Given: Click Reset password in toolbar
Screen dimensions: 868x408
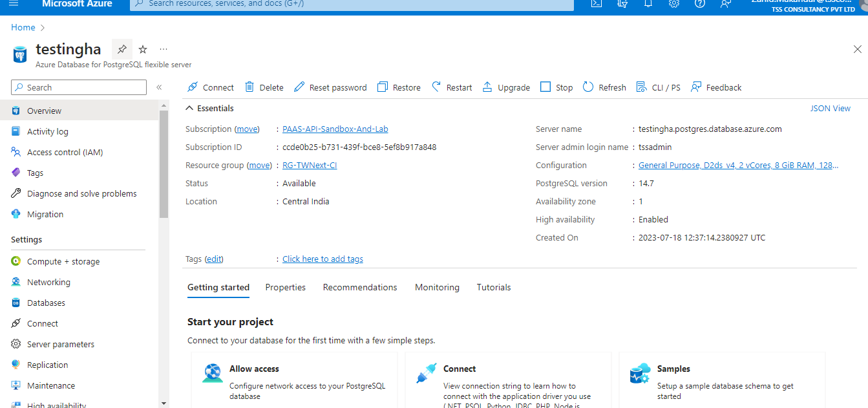Looking at the screenshot, I should (x=330, y=87).
